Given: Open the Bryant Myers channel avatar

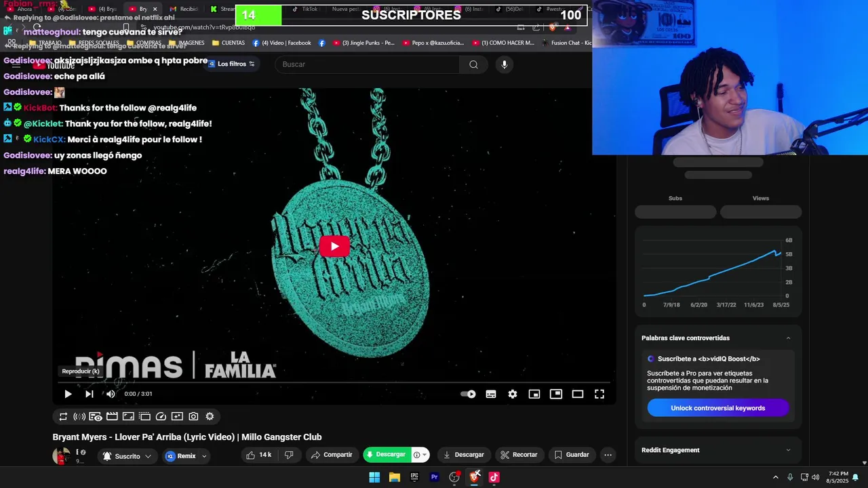Looking at the screenshot, I should (62, 456).
